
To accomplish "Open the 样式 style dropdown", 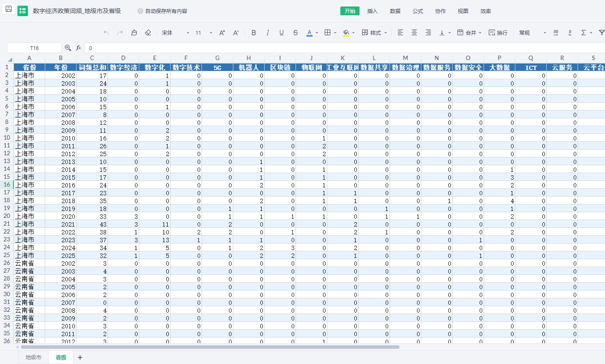I will point(374,33).
